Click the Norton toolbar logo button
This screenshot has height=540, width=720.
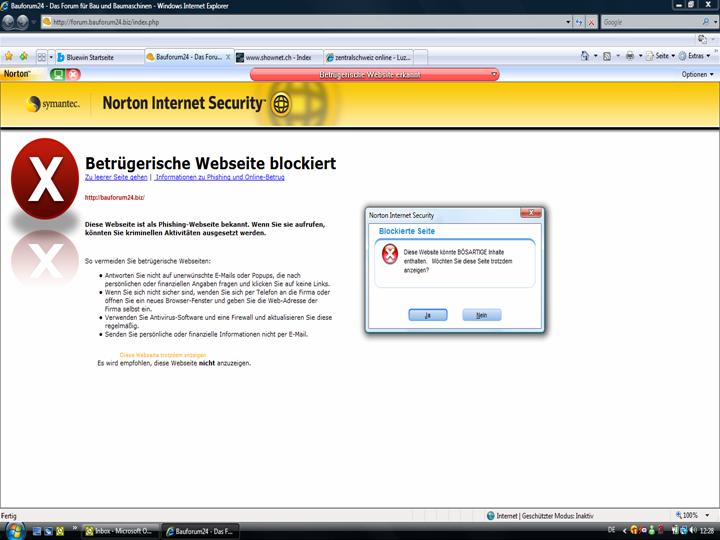pos(17,74)
